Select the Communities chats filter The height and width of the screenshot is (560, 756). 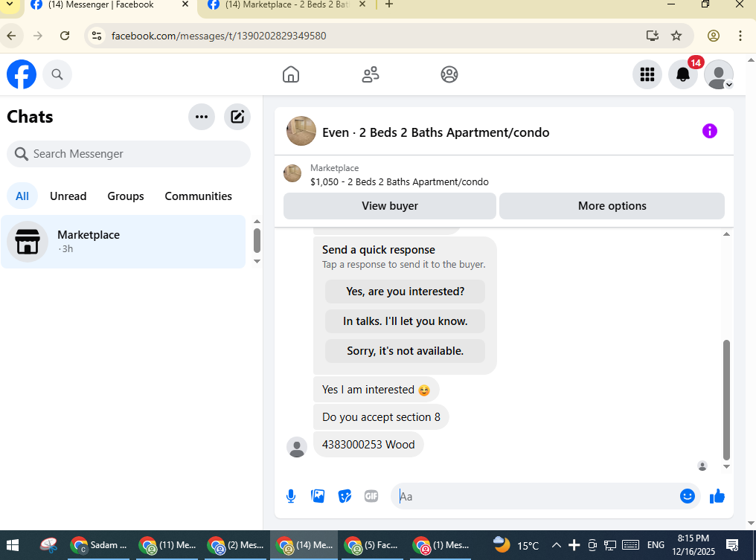coord(198,196)
